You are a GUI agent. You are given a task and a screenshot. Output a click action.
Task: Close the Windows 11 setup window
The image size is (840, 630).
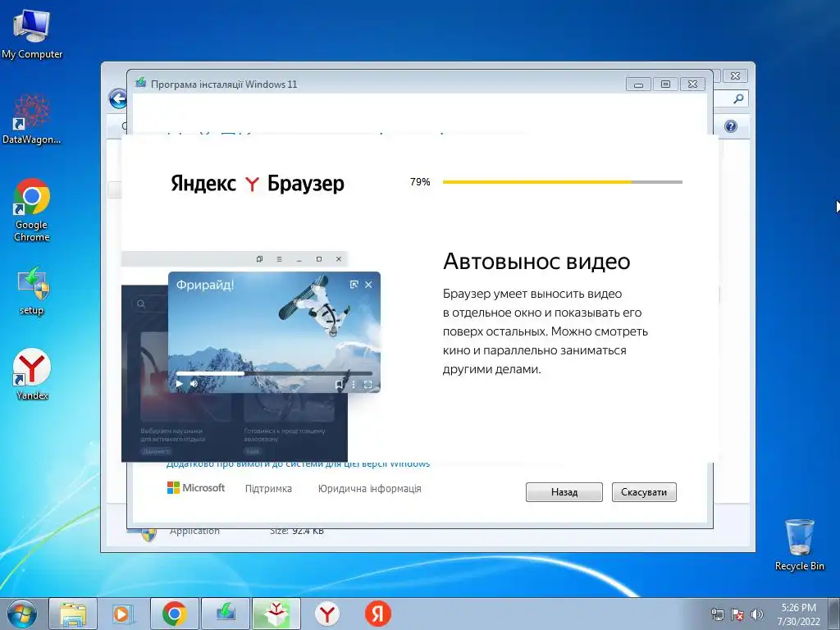[x=692, y=84]
